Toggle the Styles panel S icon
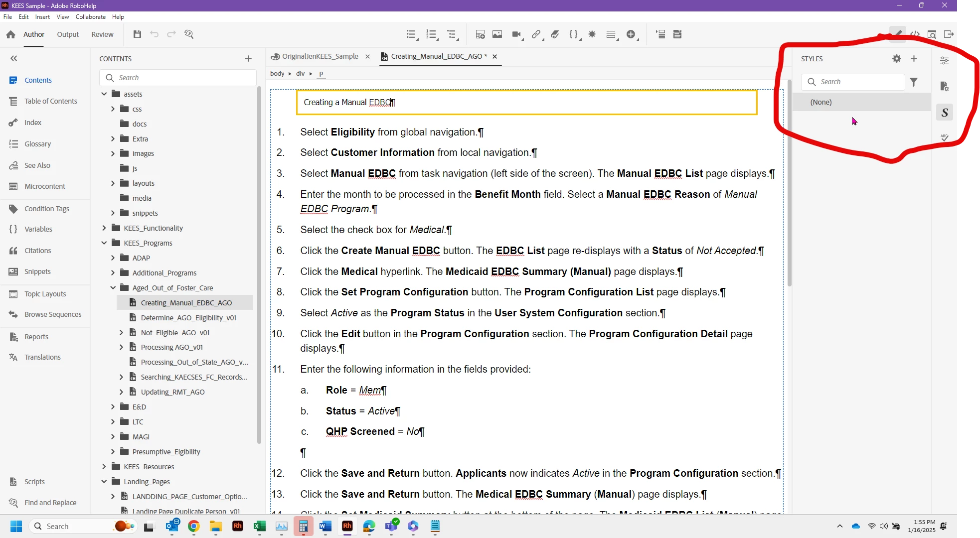The width and height of the screenshot is (980, 538). click(x=944, y=113)
